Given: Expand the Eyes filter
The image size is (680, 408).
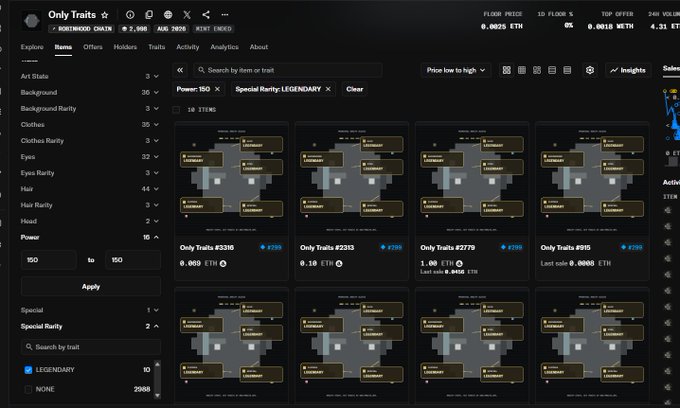Looking at the screenshot, I should point(89,157).
